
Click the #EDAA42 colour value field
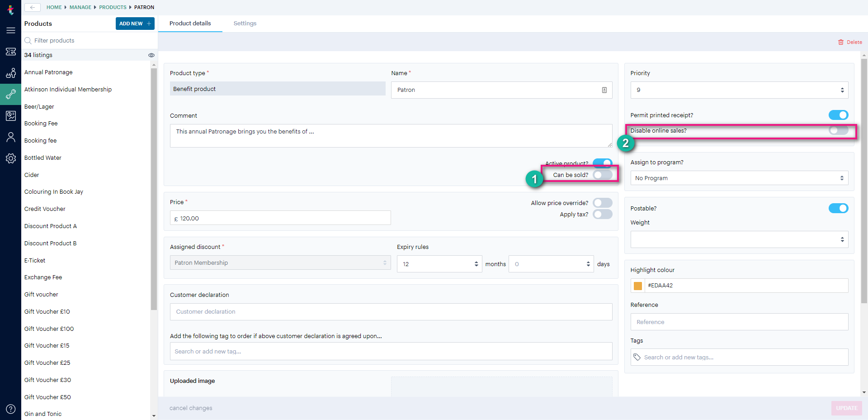pyautogui.click(x=746, y=286)
